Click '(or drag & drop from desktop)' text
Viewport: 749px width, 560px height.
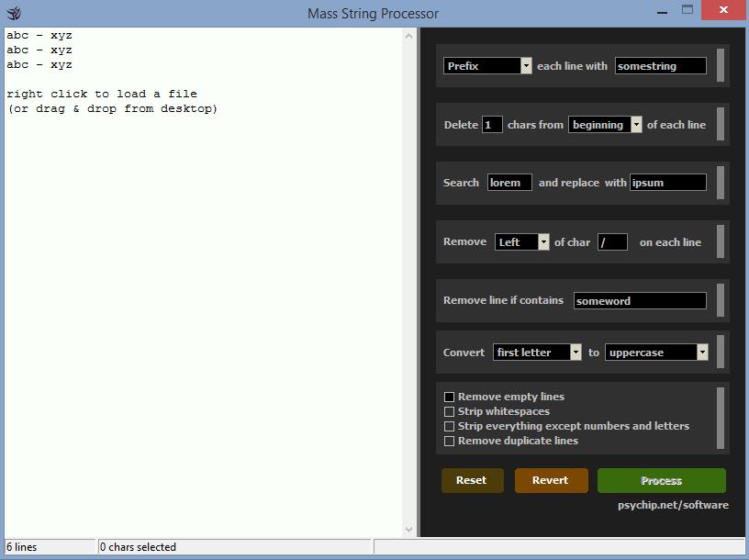113,109
